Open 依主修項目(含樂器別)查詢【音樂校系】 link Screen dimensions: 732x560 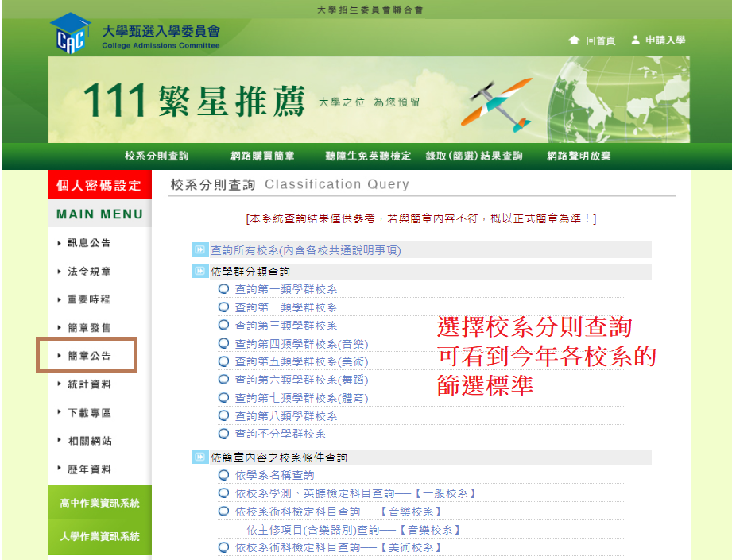tap(354, 530)
